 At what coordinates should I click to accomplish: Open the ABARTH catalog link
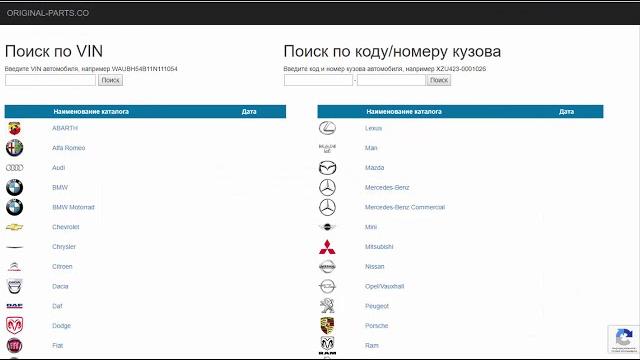click(65, 128)
